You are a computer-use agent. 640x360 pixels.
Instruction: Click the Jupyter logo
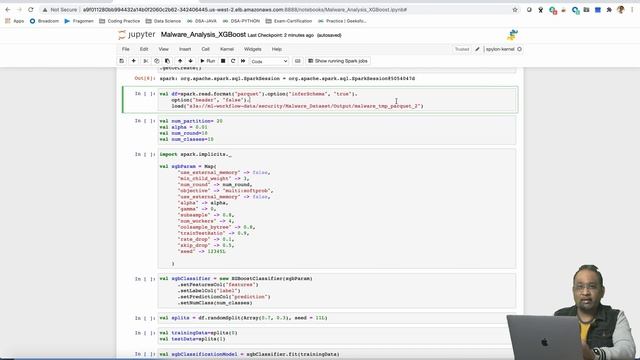click(x=137, y=35)
